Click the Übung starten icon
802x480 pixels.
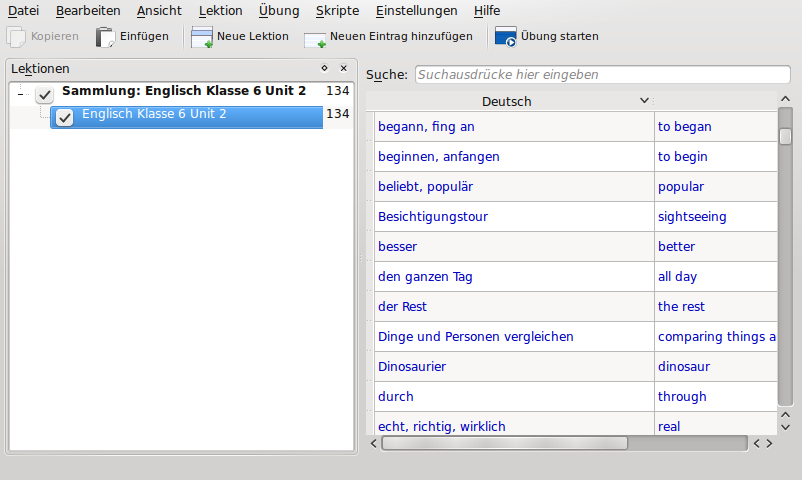[505, 37]
